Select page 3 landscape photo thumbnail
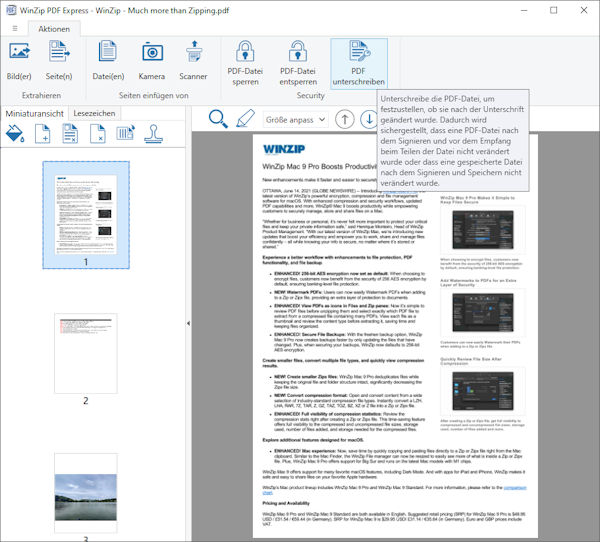Screen dimensions: 600x542 tap(86, 493)
